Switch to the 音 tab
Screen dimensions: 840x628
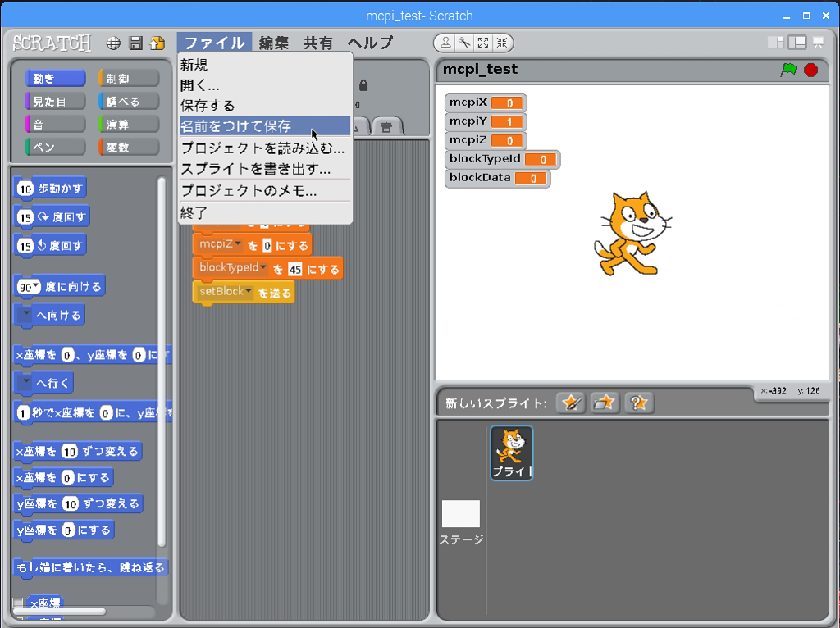387,127
